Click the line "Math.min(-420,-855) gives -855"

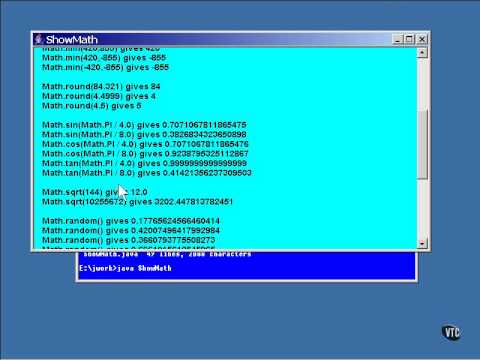click(105, 67)
